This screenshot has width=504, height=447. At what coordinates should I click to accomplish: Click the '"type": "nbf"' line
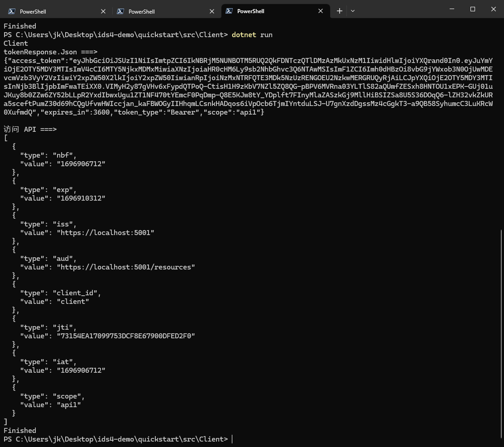pos(48,155)
